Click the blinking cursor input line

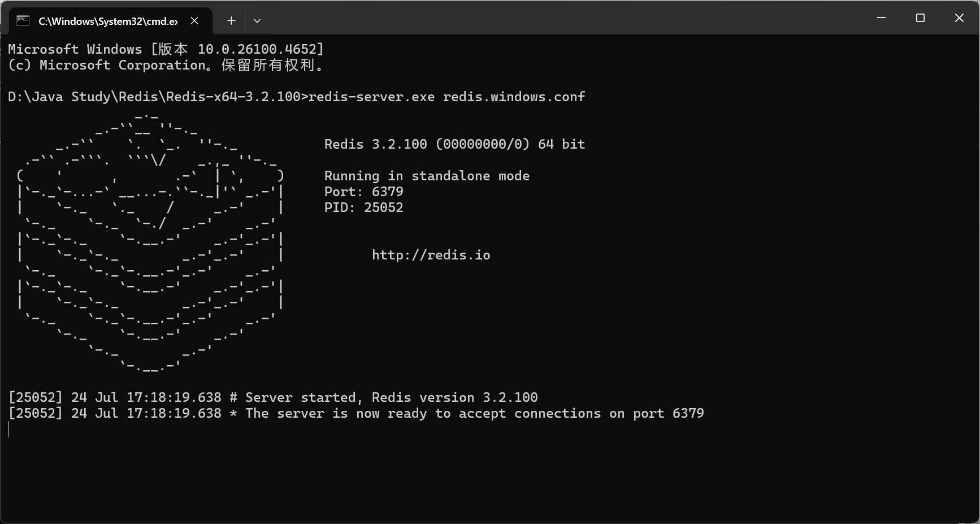tap(9, 430)
